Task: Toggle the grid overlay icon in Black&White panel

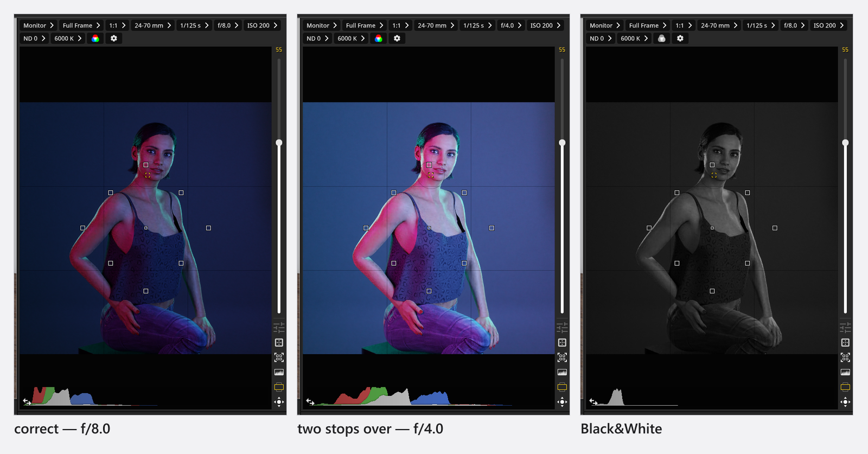Action: coord(845,343)
